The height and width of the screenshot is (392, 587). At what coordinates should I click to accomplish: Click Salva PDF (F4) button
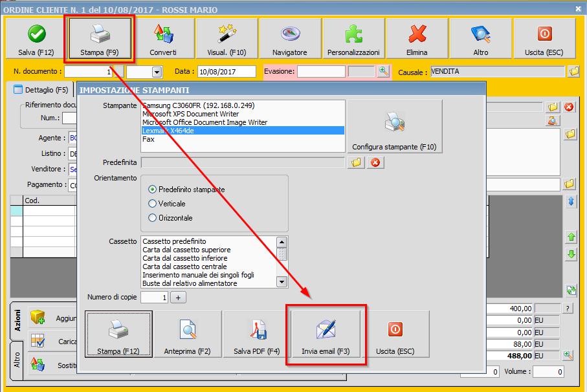[257, 334]
